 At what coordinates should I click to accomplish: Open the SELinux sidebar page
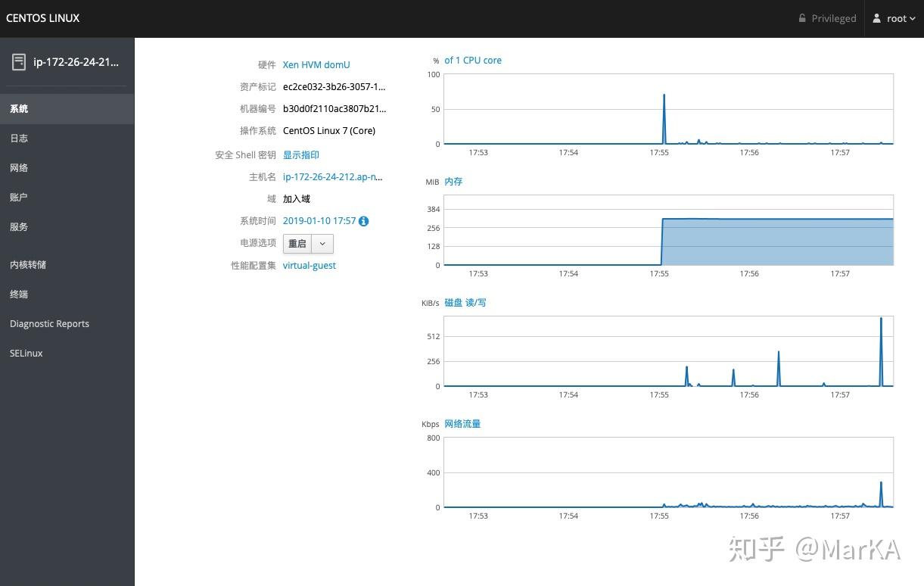click(67, 354)
